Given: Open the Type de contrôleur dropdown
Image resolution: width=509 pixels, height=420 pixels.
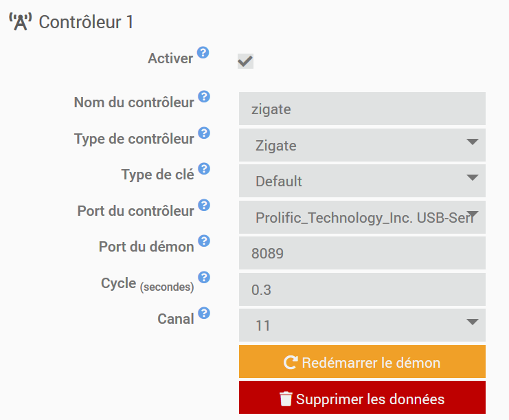Looking at the screenshot, I should pyautogui.click(x=362, y=145).
